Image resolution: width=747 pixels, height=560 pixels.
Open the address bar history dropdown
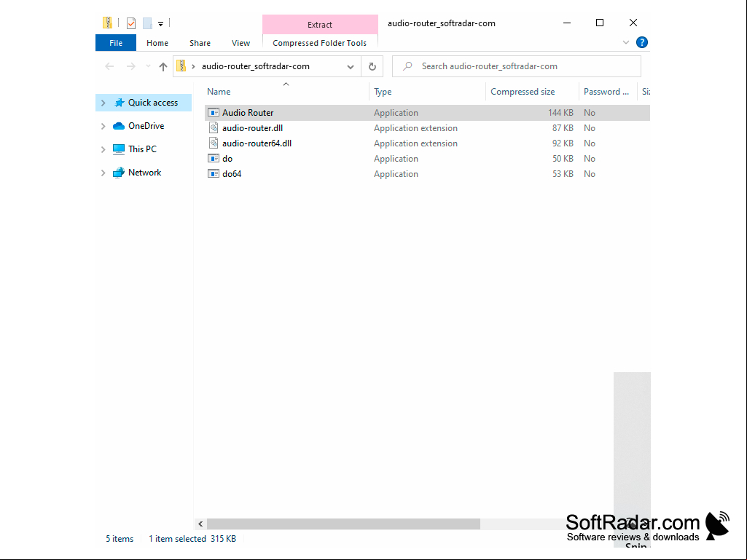pyautogui.click(x=351, y=67)
